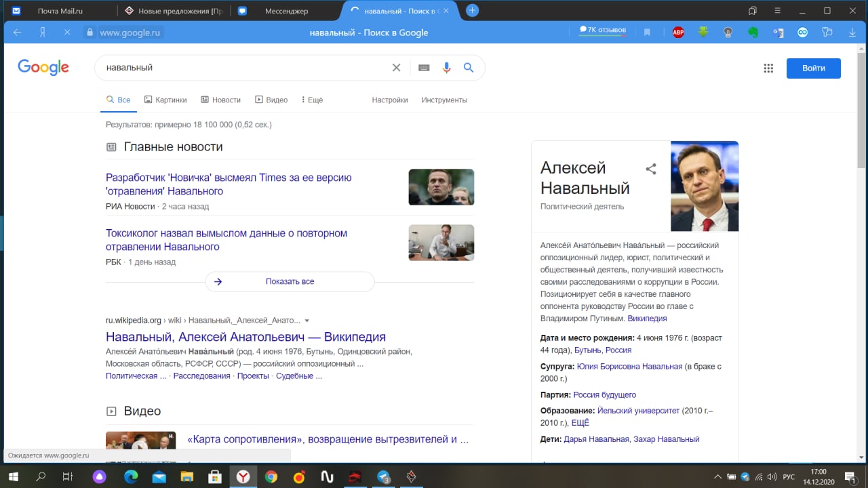Open the Windows notification center

(x=848, y=476)
